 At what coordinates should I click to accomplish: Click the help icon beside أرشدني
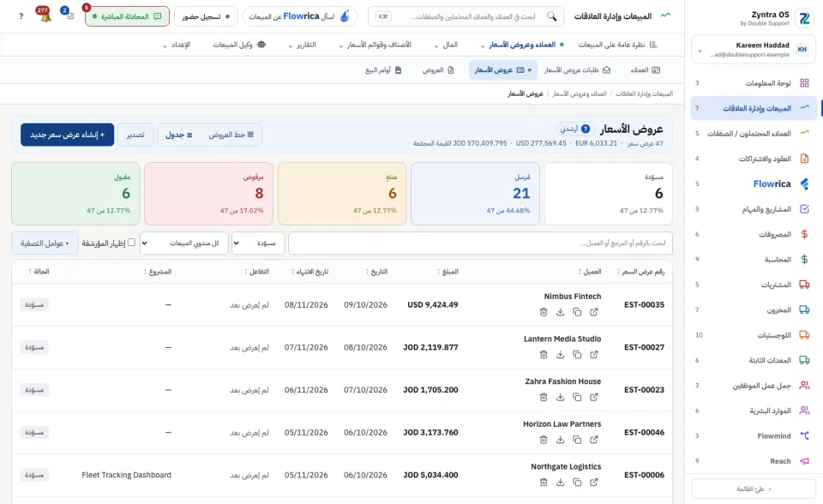586,129
